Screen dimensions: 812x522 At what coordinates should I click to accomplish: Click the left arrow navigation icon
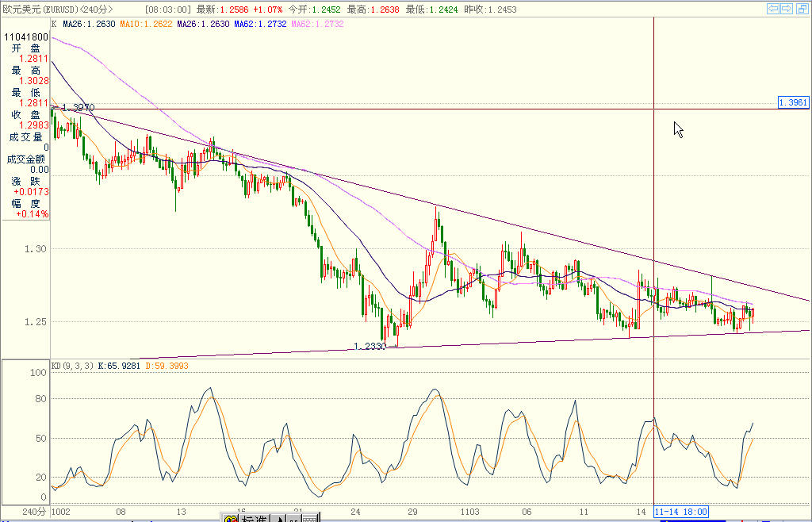tap(773, 8)
